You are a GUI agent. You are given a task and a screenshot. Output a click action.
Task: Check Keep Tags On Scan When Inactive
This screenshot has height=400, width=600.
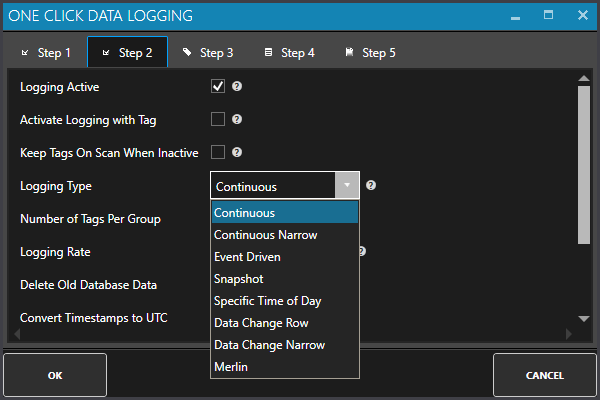tap(218, 153)
